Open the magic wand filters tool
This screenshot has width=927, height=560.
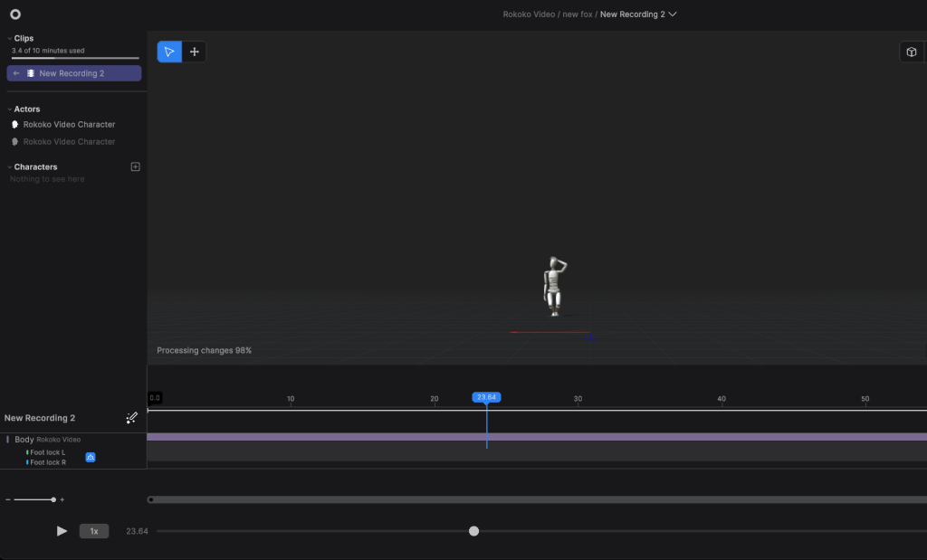pos(132,418)
